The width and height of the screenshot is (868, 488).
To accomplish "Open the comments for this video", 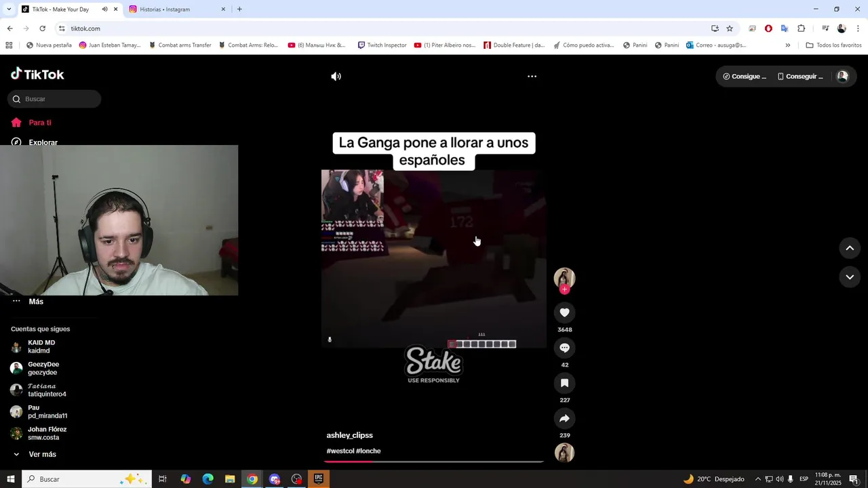I will (x=564, y=348).
